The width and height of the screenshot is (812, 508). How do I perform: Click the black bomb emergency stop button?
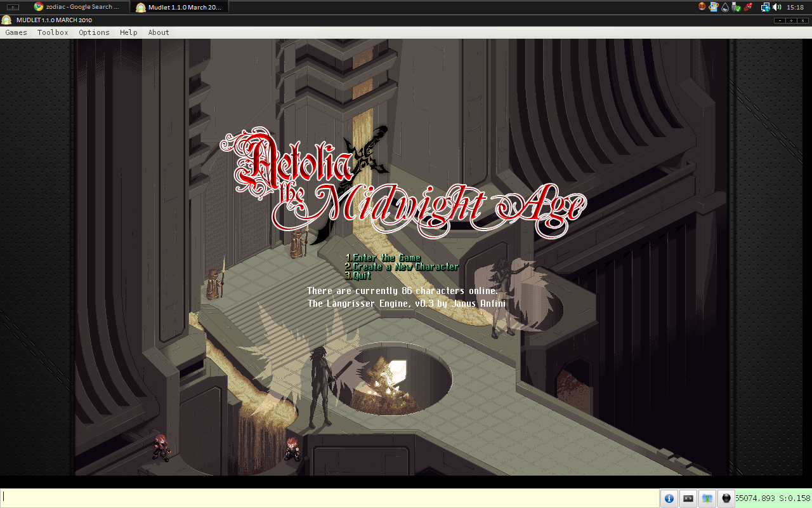(x=726, y=498)
